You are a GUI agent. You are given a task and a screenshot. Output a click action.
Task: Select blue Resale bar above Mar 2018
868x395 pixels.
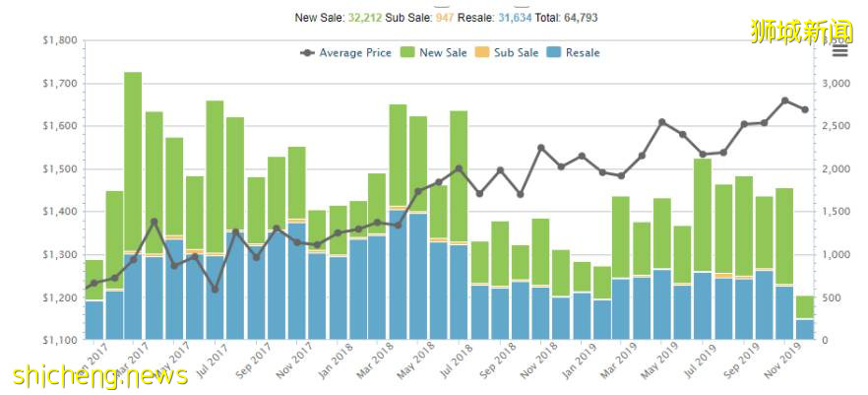tap(398, 276)
